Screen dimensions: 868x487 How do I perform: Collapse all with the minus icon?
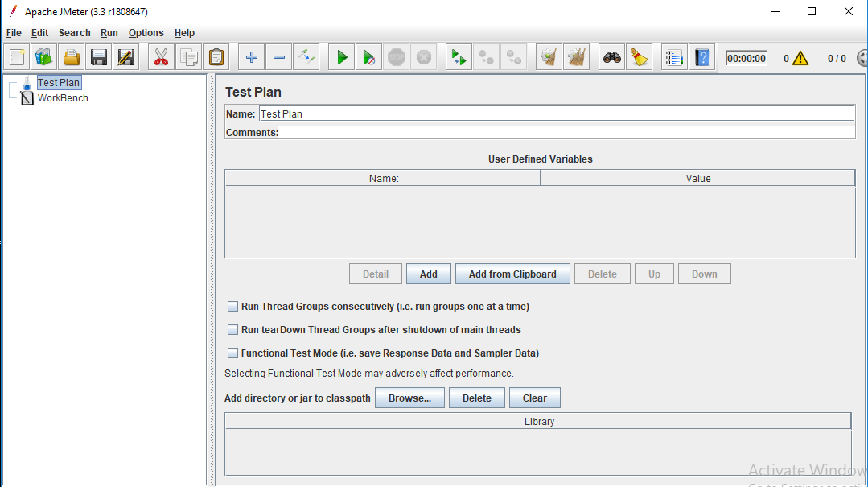tap(279, 57)
